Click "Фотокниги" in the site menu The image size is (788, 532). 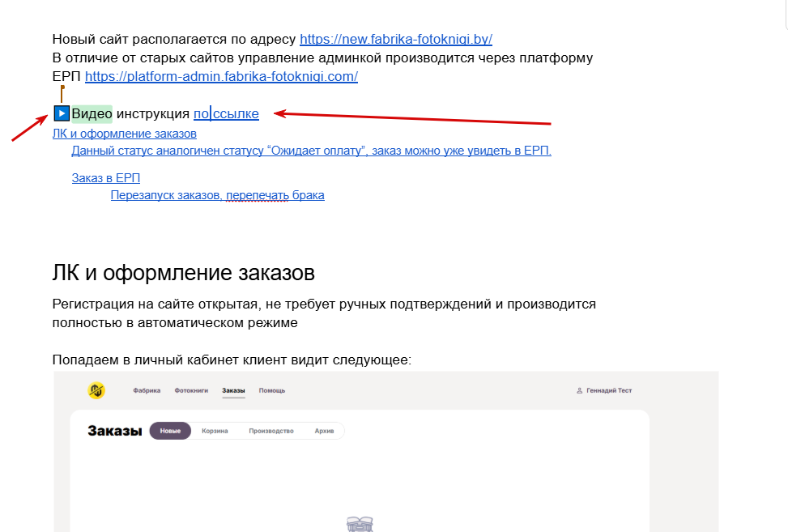[191, 390]
